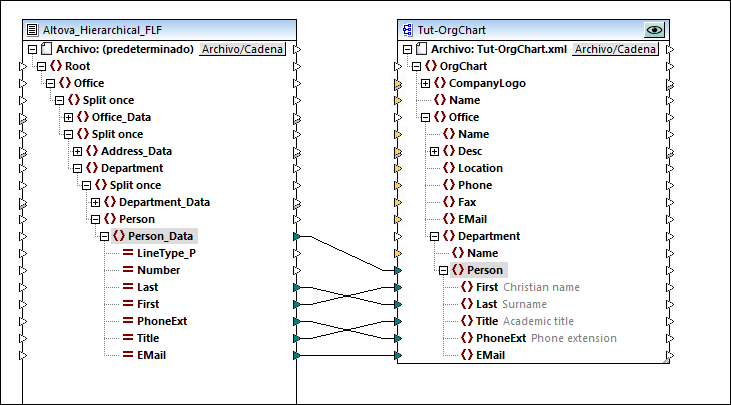Click the LineType_P attribute icon
The image size is (731, 405).
tap(127, 253)
